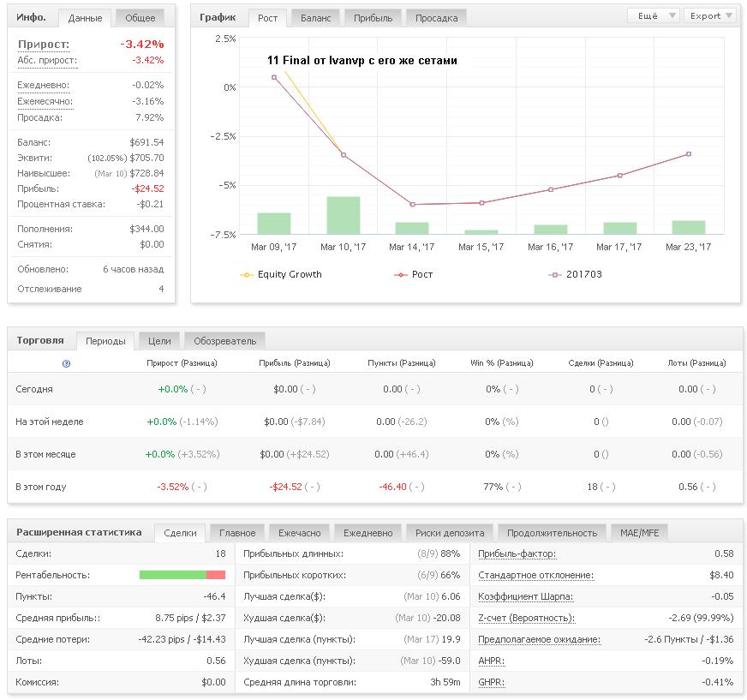Click the -3.52% yearly growth cell
Viewport: 747px width, 700px height.
pos(173,487)
